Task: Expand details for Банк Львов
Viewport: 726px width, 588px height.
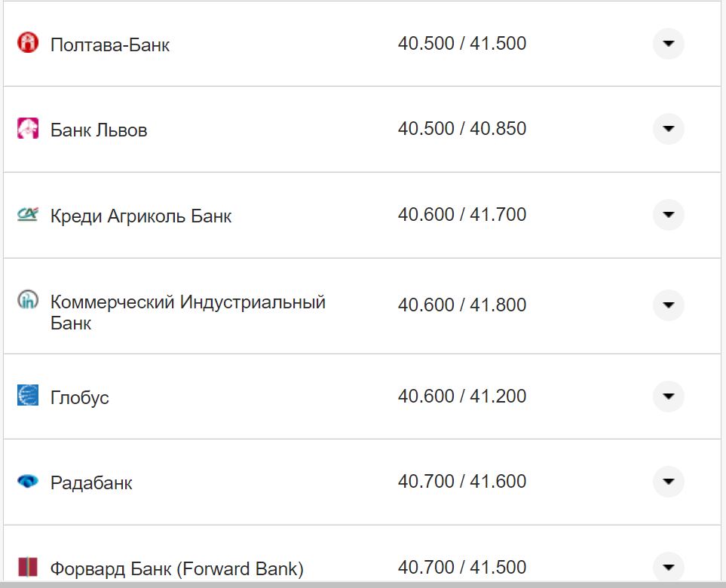Action: click(668, 129)
